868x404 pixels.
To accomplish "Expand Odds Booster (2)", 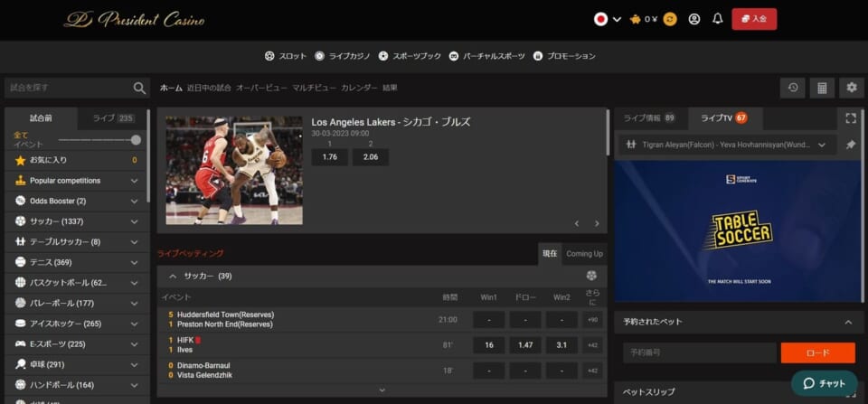I will pyautogui.click(x=76, y=201).
